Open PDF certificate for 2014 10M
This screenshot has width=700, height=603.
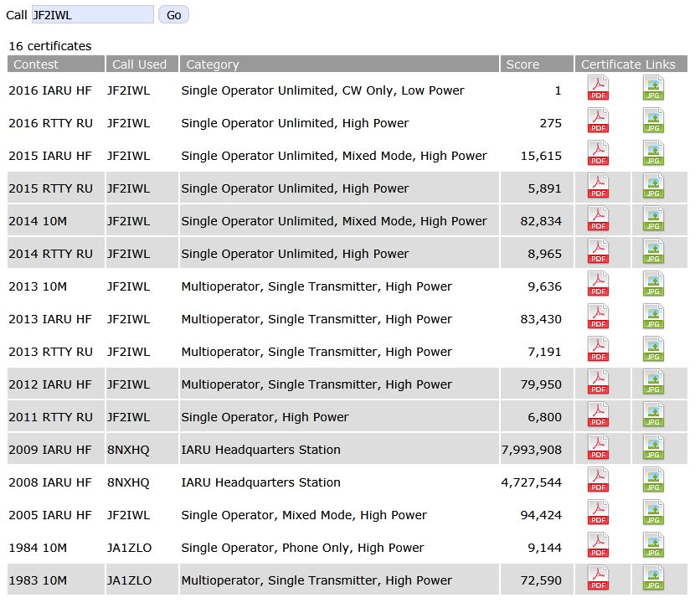click(x=598, y=219)
